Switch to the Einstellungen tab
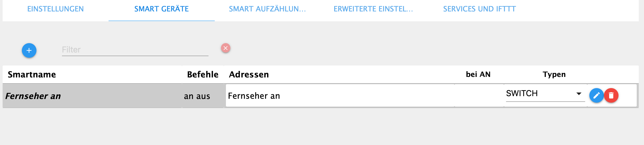644x145 pixels. tap(55, 9)
